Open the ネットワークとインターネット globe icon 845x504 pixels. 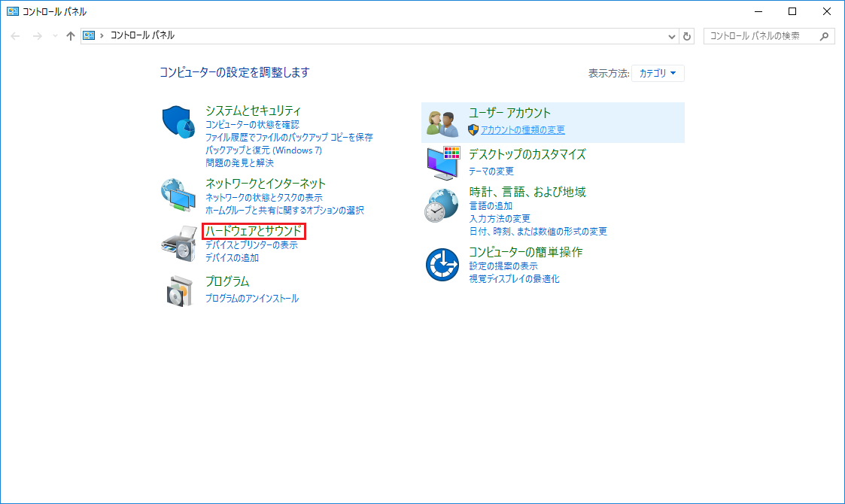coord(178,195)
